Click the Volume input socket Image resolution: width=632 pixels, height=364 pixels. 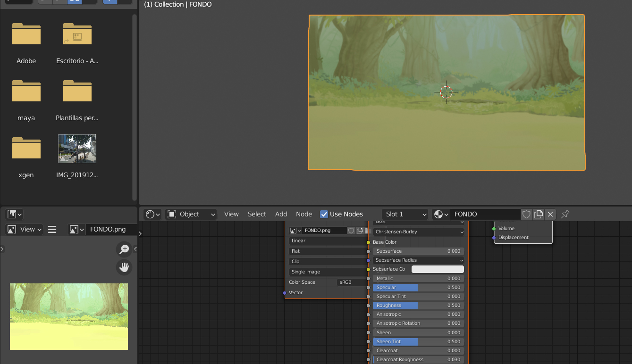(x=494, y=229)
